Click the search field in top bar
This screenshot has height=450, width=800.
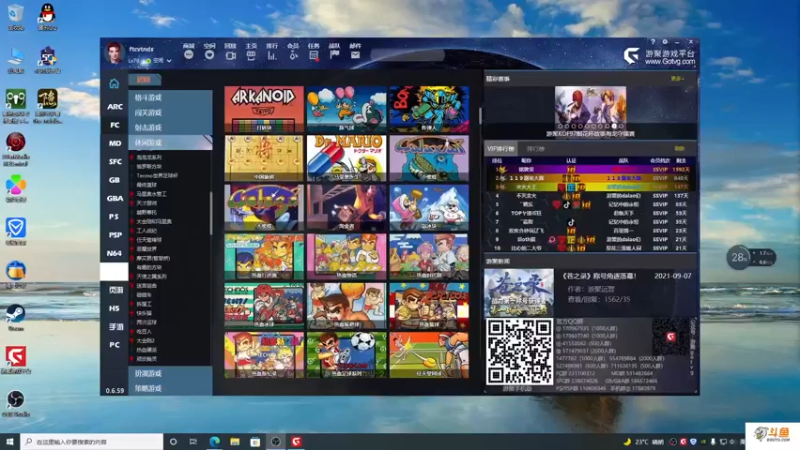pyautogui.click(x=407, y=55)
